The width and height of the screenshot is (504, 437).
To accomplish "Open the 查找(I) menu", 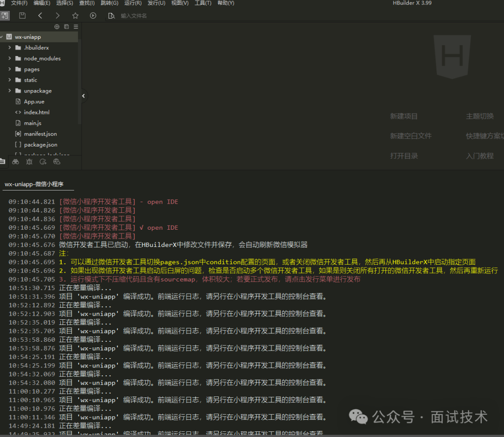I will coord(87,3).
